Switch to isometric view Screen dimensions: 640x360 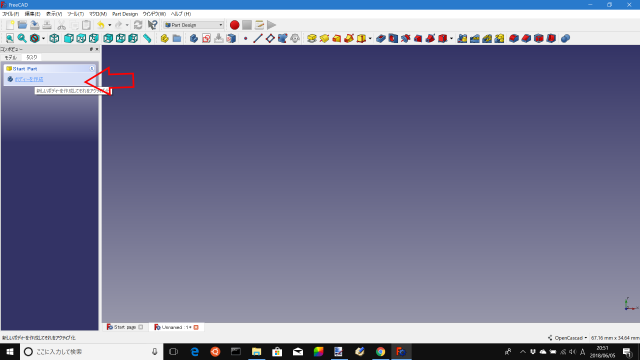click(54, 38)
